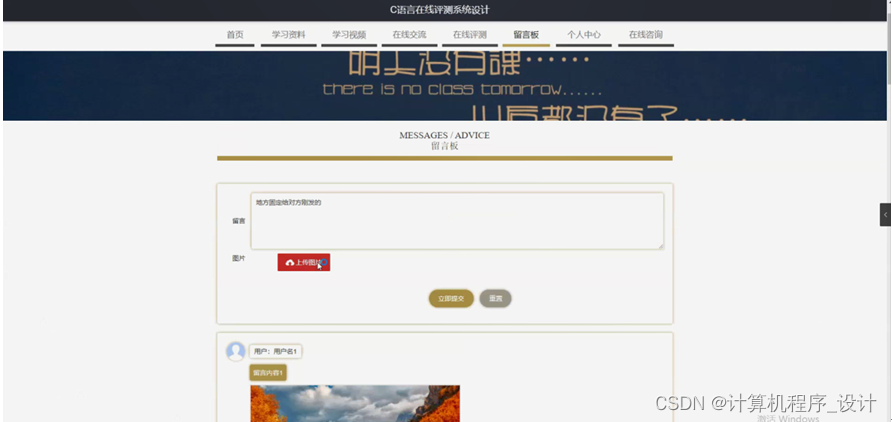Viewport: 892px width, 422px height.
Task: Open the 在线评测 tab
Action: (x=470, y=35)
